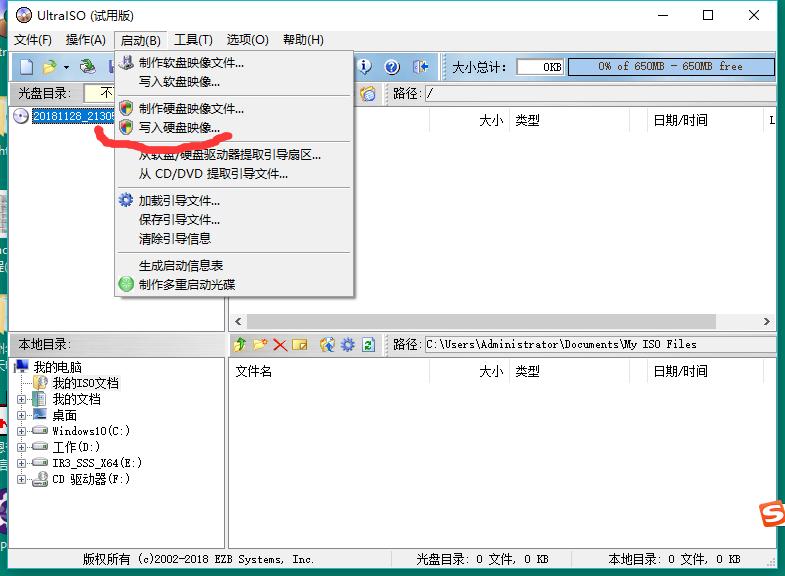The height and width of the screenshot is (576, 785).
Task: Open the 选项(O) menu
Action: (x=247, y=40)
